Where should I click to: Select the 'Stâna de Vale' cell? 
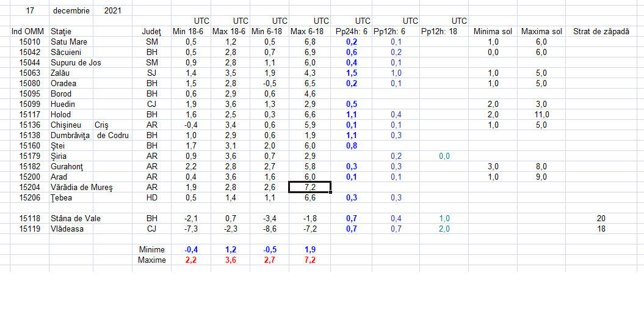[76, 219]
